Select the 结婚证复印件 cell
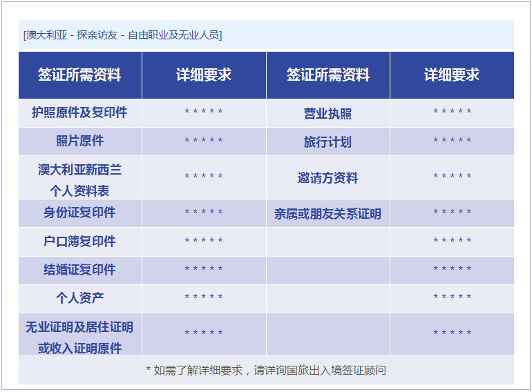 pos(80,270)
